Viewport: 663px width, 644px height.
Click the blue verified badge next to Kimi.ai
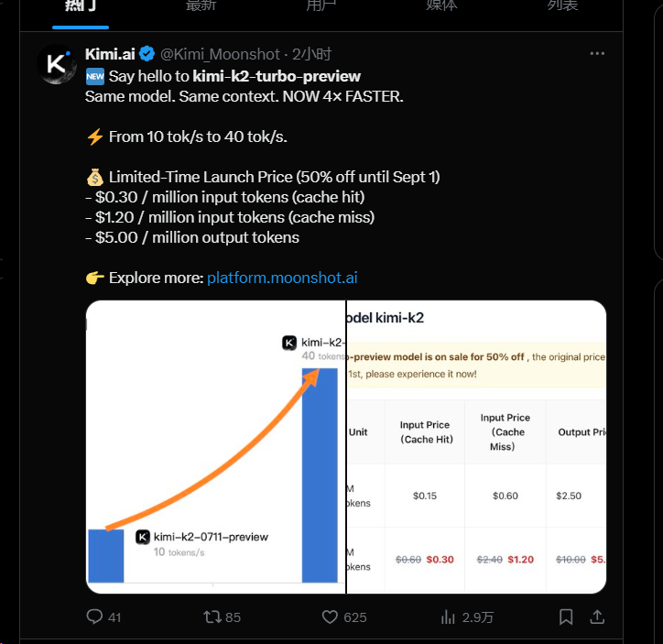click(147, 54)
